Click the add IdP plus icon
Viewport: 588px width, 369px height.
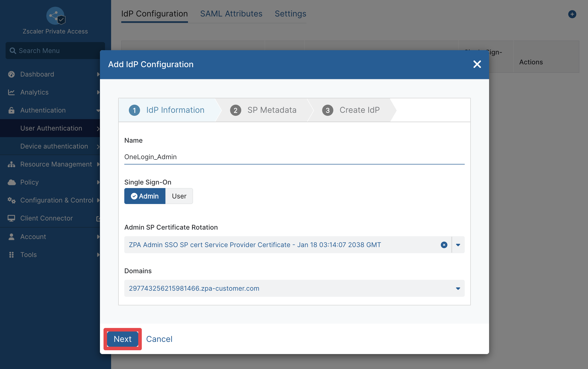(x=572, y=14)
